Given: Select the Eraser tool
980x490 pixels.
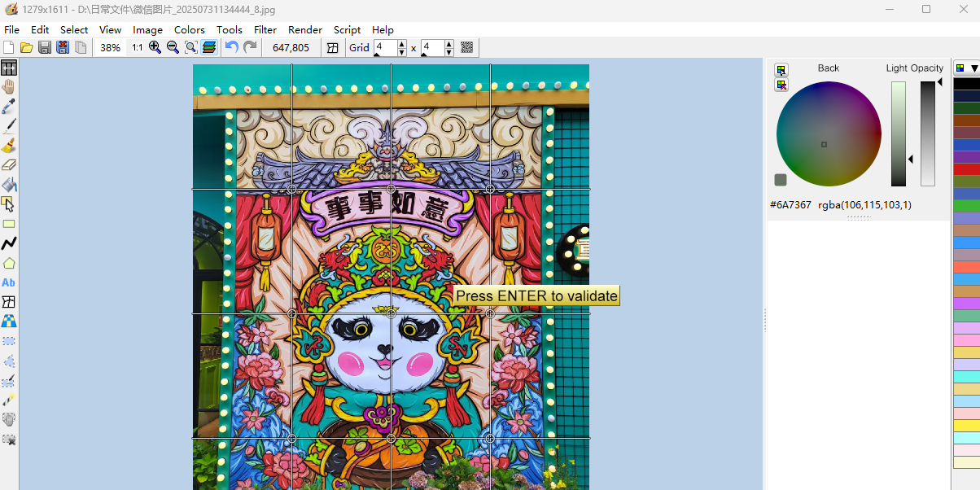Looking at the screenshot, I should tap(9, 165).
